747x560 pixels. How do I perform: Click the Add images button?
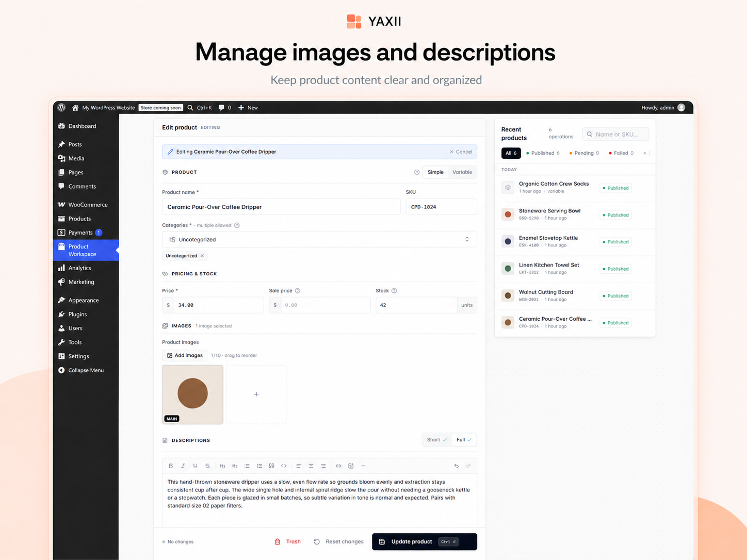pyautogui.click(x=185, y=355)
